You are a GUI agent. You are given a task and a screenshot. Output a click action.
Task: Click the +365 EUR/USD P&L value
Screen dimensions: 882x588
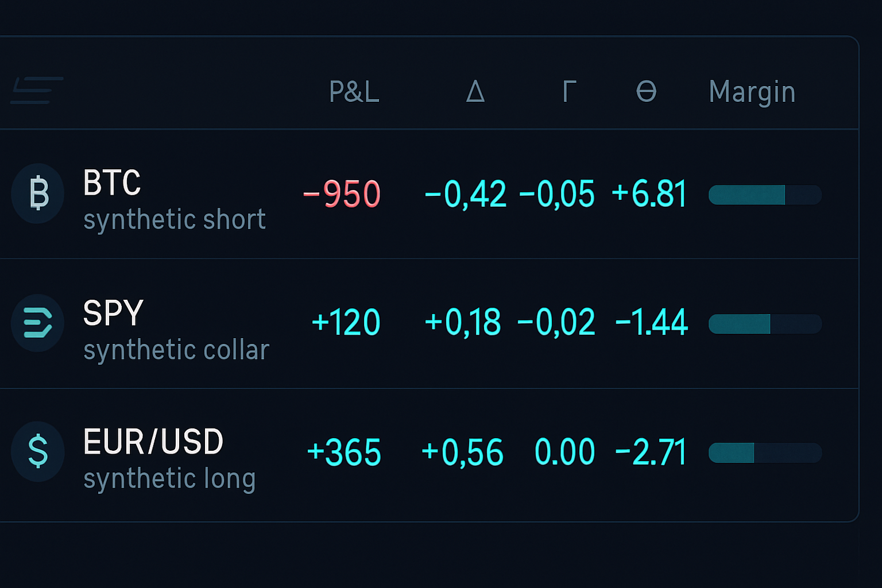click(x=345, y=452)
